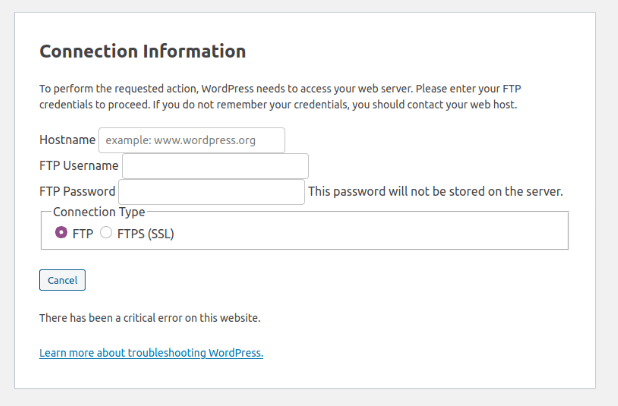Choose the FTPS (SSL) radio button

106,233
